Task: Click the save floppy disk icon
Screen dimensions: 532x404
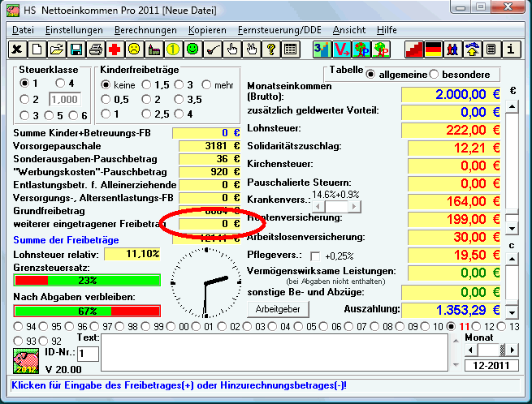Action: [76, 49]
